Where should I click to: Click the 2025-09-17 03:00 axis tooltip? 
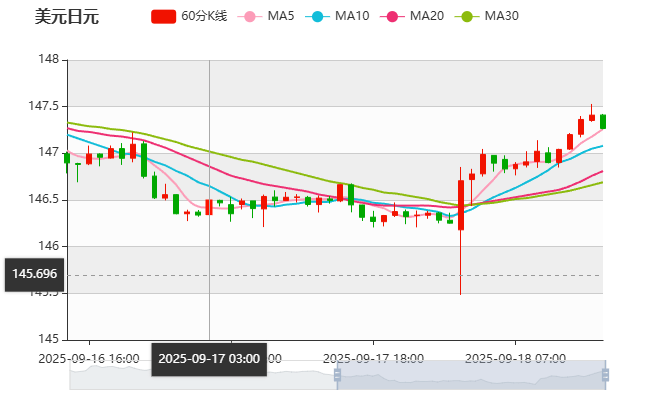coord(209,358)
